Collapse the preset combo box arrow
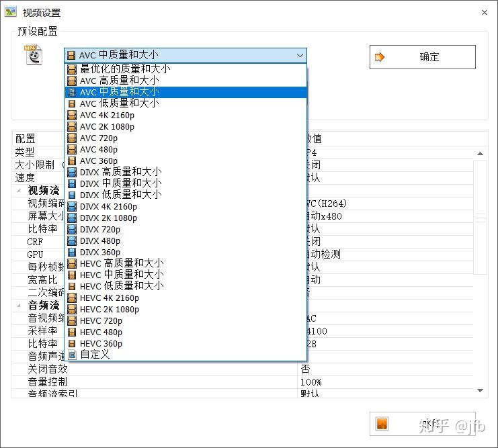 300,56
